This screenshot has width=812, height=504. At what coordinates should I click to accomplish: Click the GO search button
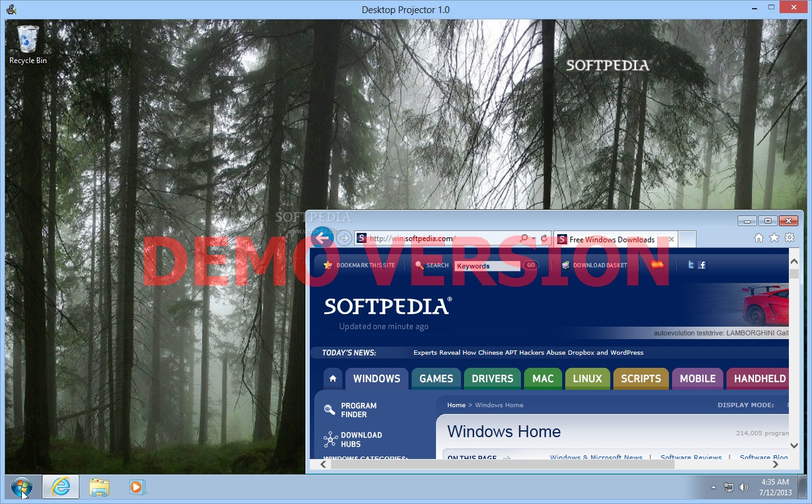(x=530, y=265)
